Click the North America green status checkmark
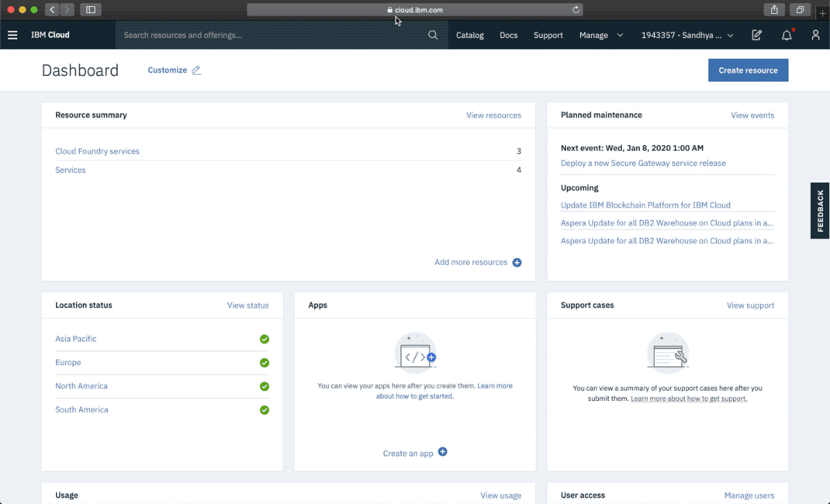 (x=264, y=386)
